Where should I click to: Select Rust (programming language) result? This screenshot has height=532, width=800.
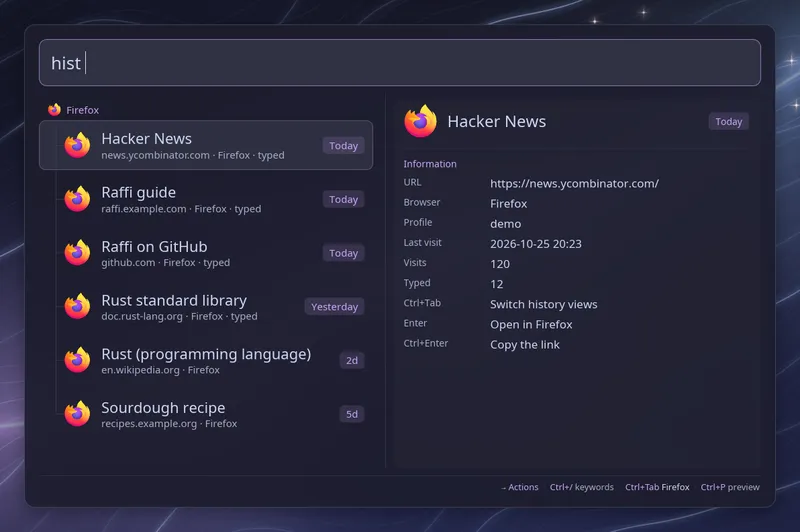(206, 360)
